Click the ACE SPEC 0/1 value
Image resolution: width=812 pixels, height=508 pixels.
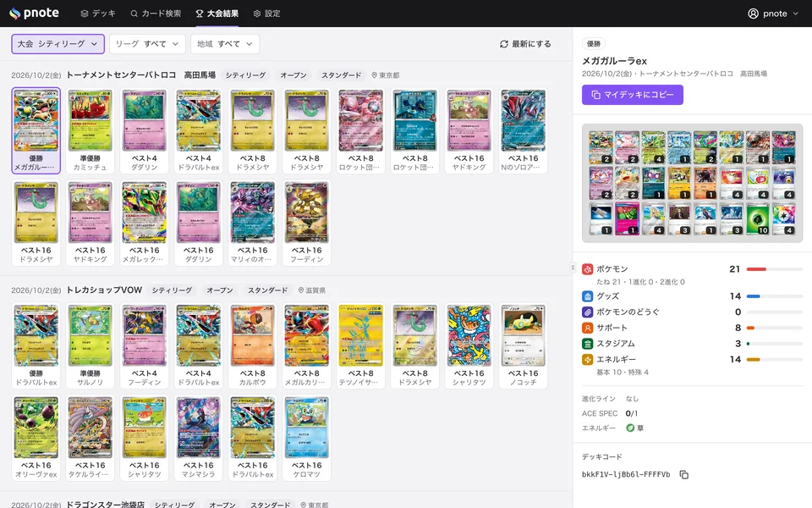click(631, 413)
